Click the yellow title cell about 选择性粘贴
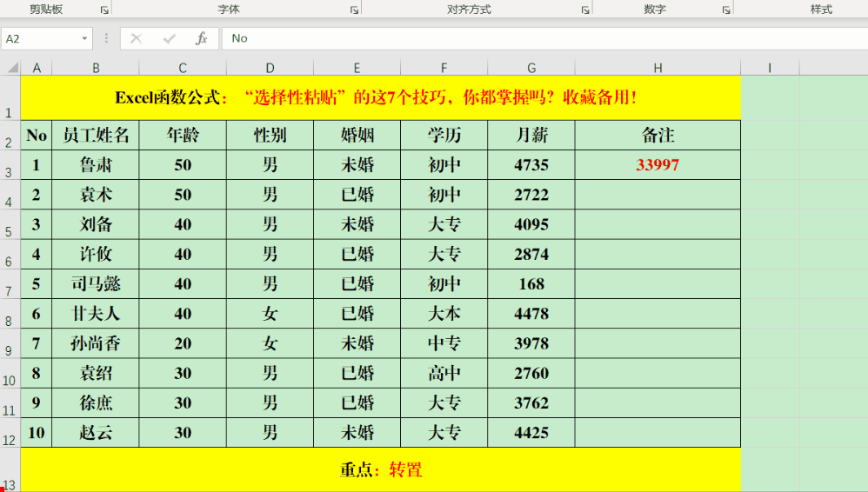This screenshot has width=868, height=492. click(x=381, y=98)
